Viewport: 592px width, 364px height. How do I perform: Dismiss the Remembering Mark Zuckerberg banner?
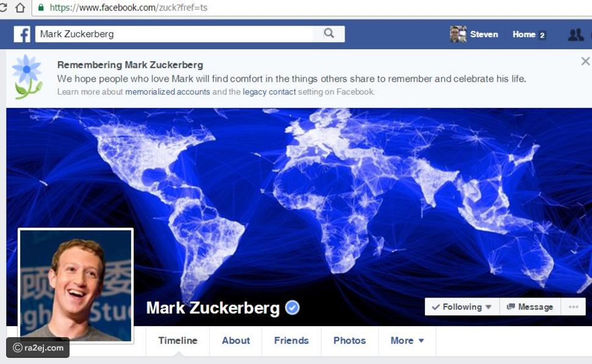pos(585,61)
